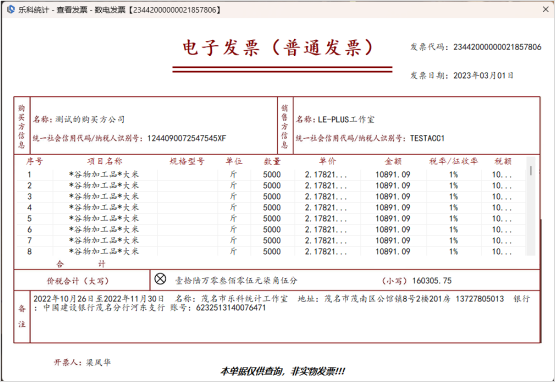Click the item list vertical scrollbar thumb
The width and height of the screenshot is (556, 383).
531,171
